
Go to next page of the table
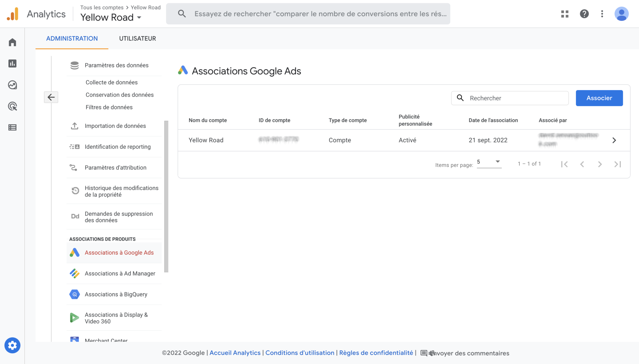[600, 164]
